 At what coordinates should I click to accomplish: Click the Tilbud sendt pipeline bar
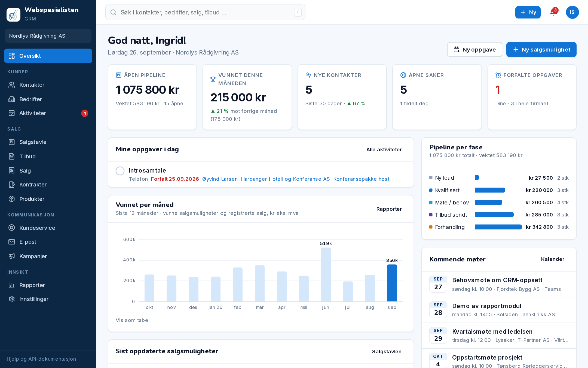[x=494, y=215]
